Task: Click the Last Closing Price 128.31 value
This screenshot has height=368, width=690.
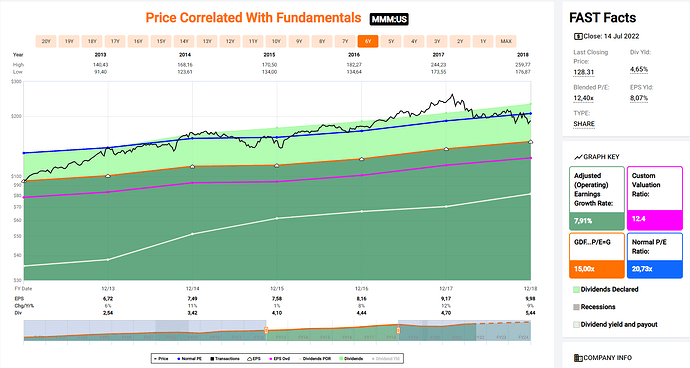Action: click(x=584, y=72)
